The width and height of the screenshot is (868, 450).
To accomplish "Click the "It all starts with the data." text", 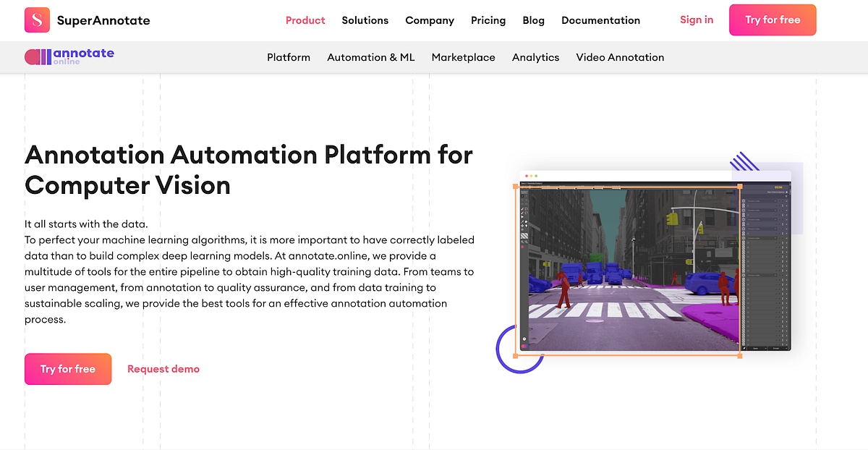I will 86,224.
